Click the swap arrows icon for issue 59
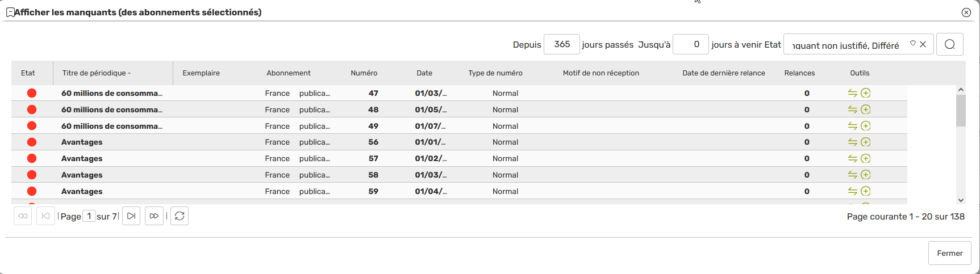This screenshot has height=274, width=980. click(x=852, y=191)
